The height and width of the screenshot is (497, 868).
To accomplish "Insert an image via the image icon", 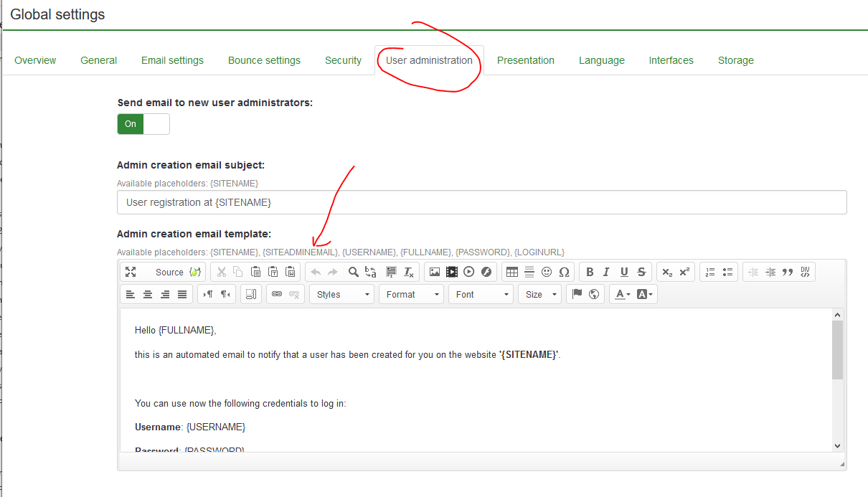I will point(435,272).
